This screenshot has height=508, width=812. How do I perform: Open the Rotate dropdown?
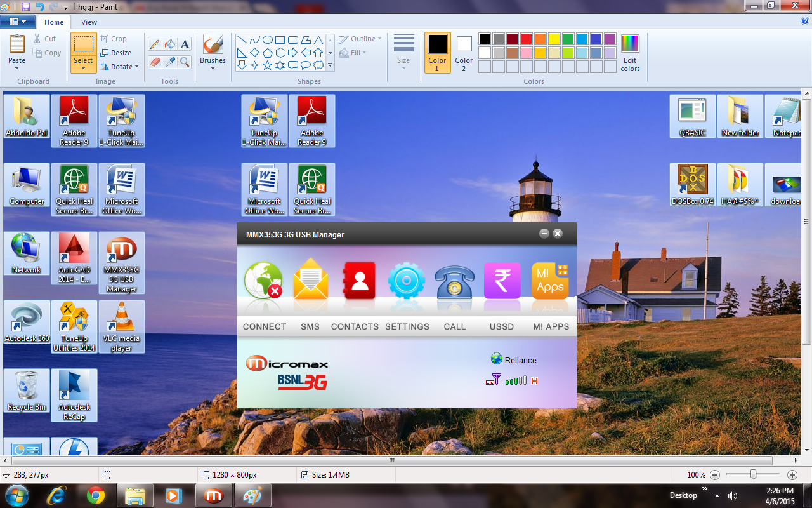point(119,67)
